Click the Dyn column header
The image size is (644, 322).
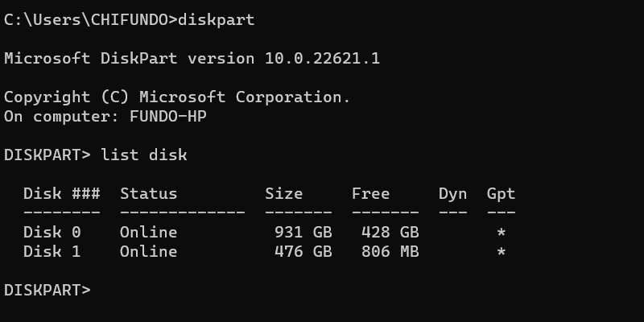click(x=452, y=193)
